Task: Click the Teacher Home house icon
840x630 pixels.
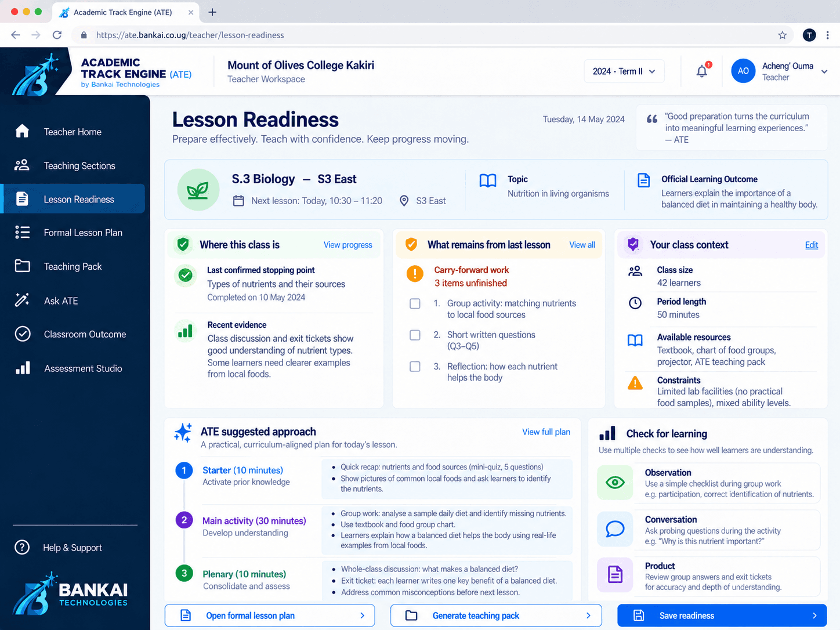Action: [22, 131]
